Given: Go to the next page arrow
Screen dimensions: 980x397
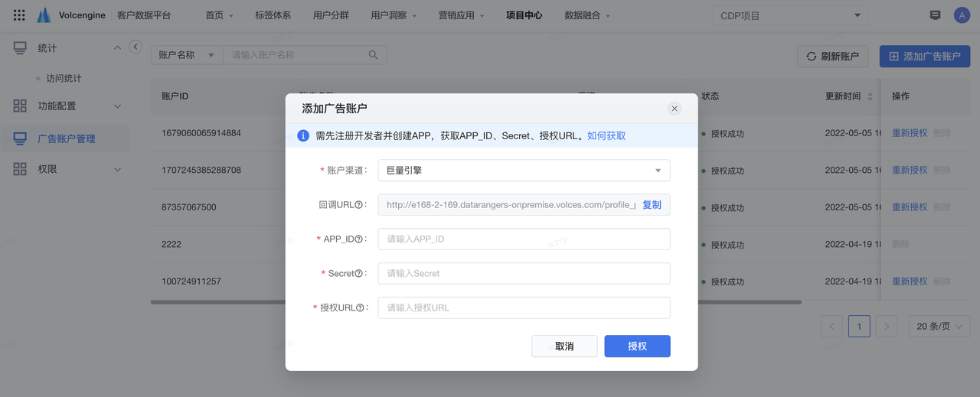Looking at the screenshot, I should (887, 327).
